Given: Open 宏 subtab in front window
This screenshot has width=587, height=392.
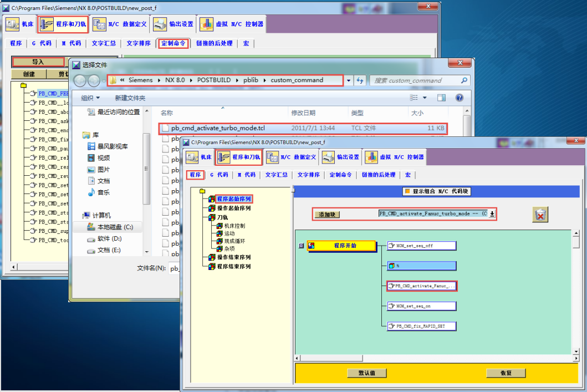Looking at the screenshot, I should click(x=408, y=175).
